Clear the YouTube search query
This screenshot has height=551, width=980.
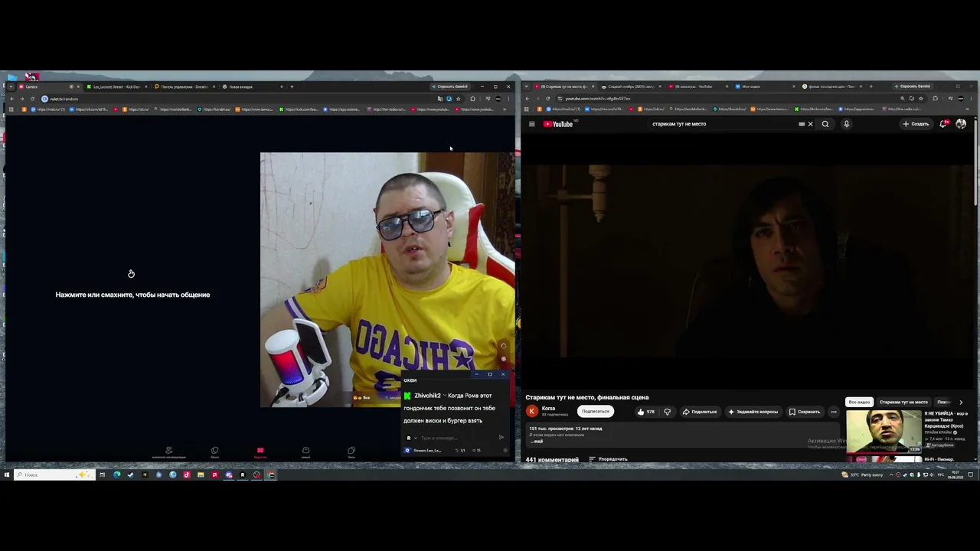tap(810, 124)
